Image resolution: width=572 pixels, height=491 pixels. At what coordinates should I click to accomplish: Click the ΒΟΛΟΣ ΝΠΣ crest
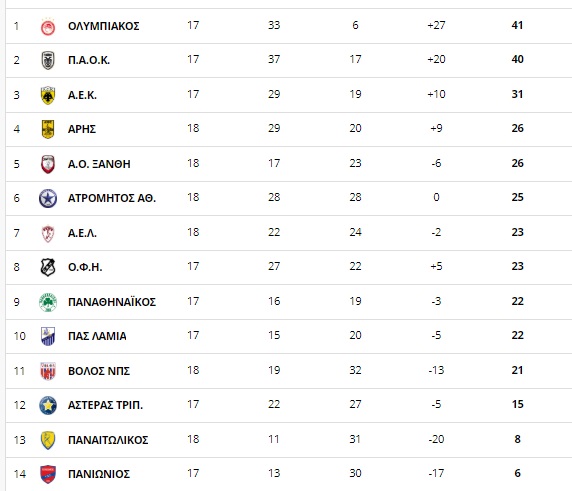click(x=48, y=371)
